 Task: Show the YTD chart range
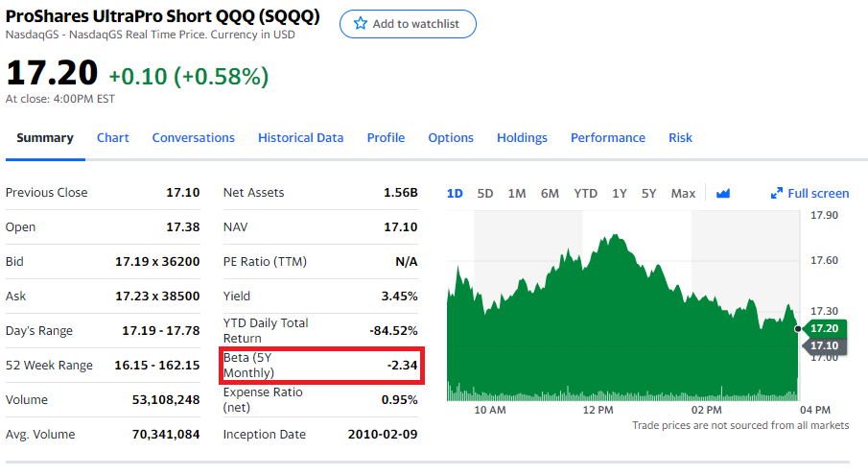click(x=585, y=193)
